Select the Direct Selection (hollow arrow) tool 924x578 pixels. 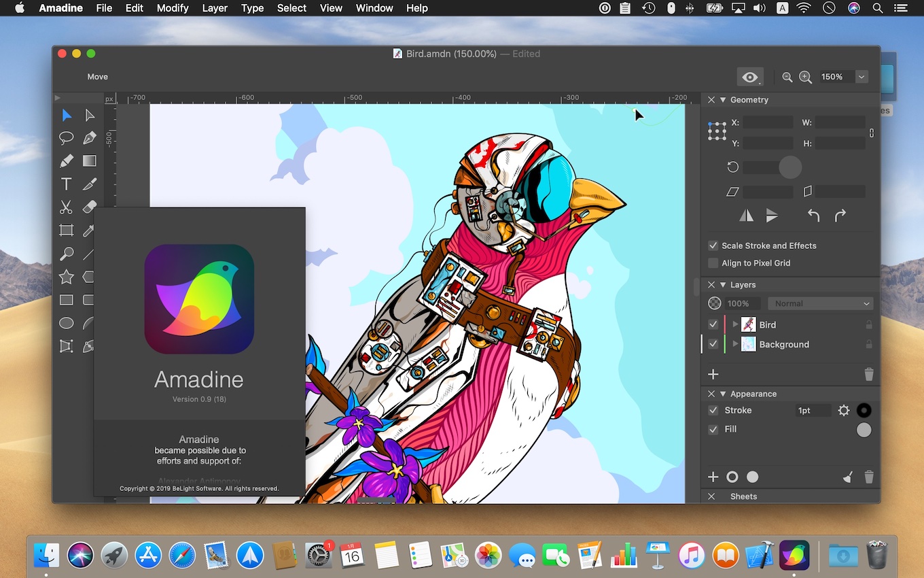pyautogui.click(x=89, y=116)
